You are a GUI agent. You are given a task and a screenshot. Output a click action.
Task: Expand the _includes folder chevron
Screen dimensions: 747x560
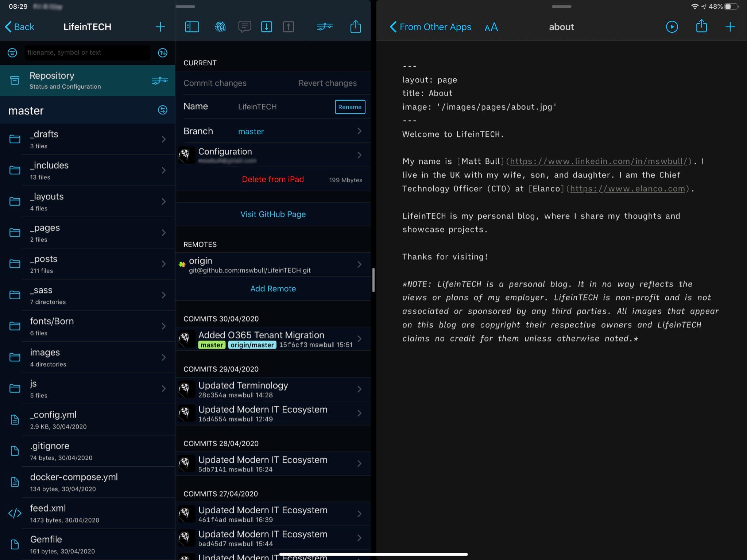pos(164,170)
